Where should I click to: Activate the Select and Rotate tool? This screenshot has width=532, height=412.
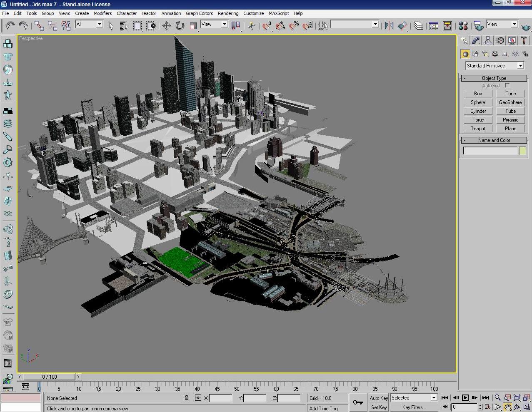(x=180, y=26)
